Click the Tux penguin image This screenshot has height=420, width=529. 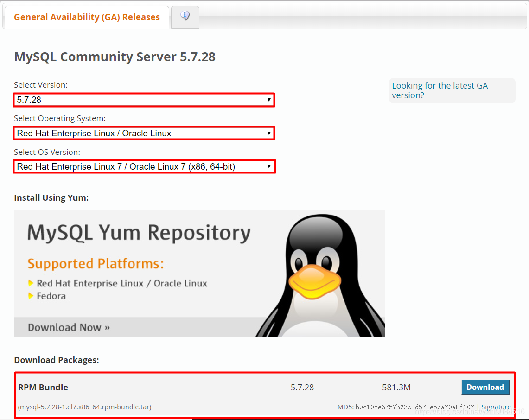point(320,276)
